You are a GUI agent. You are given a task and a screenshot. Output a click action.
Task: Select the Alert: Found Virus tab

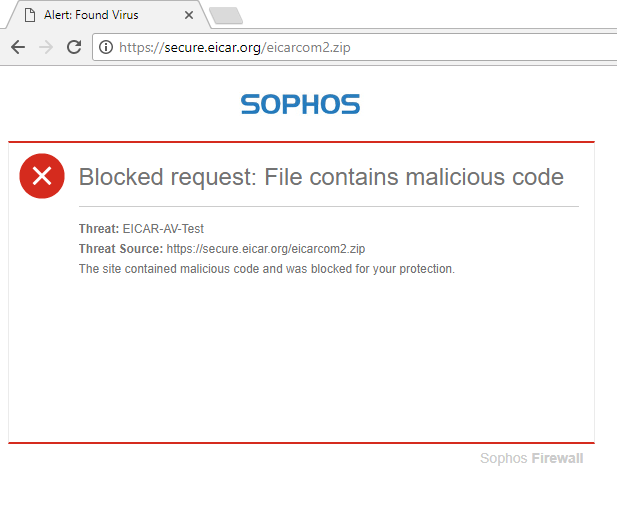[106, 15]
